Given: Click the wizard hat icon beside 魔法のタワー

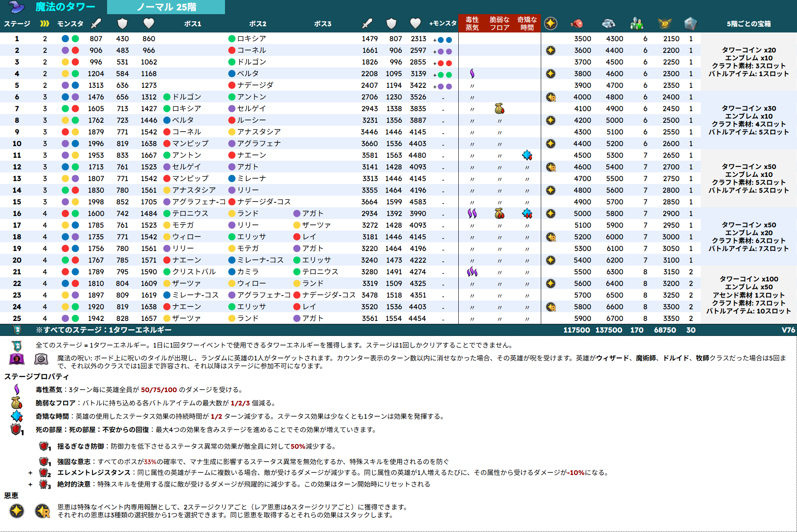Looking at the screenshot, I should (x=17, y=7).
